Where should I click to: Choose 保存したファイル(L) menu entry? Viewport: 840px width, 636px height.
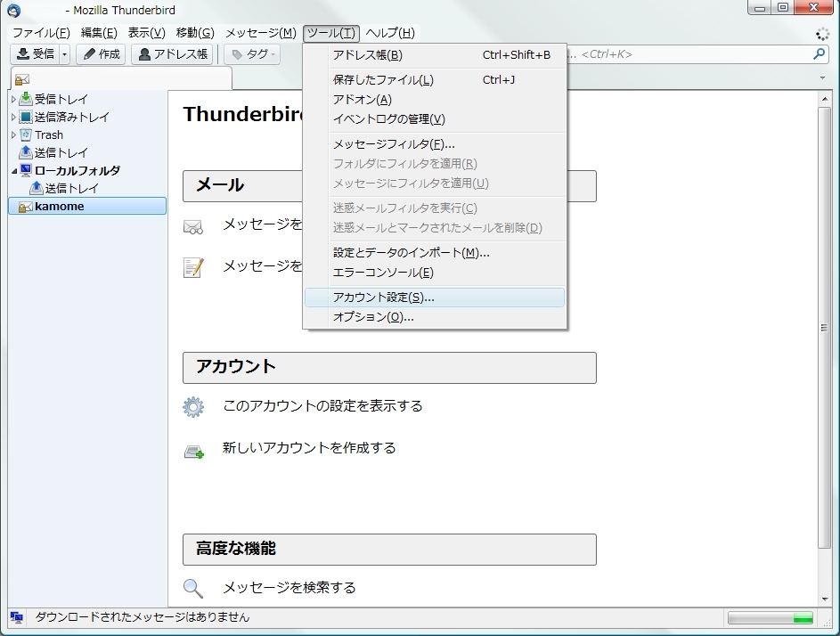(x=435, y=80)
